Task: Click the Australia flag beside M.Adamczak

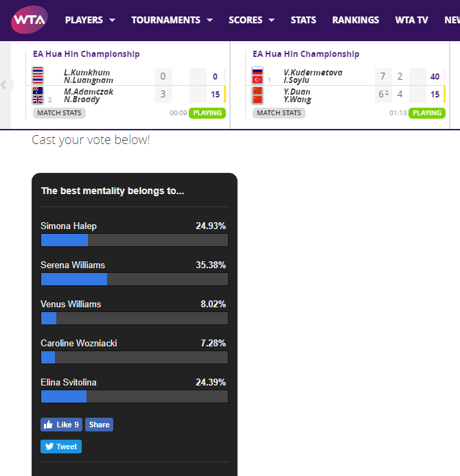Action: pyautogui.click(x=37, y=91)
